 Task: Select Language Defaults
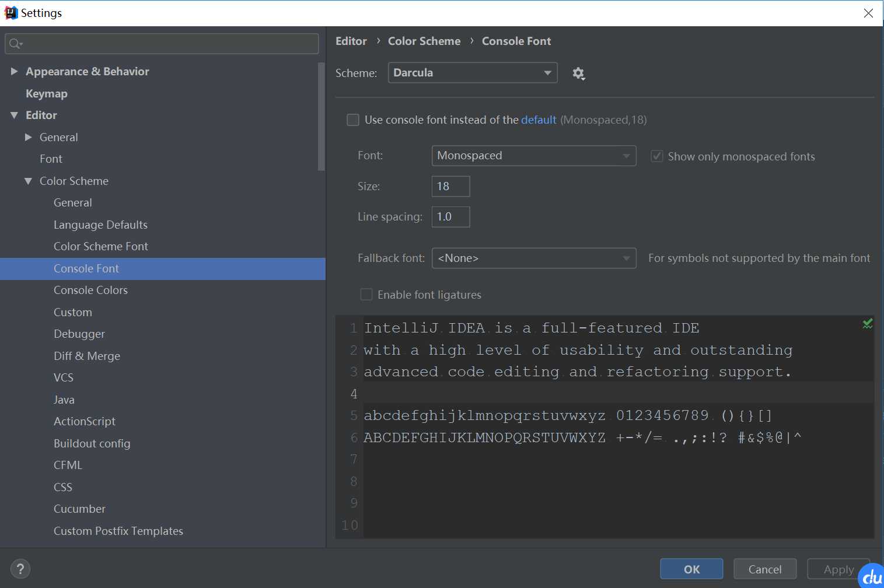coord(100,225)
